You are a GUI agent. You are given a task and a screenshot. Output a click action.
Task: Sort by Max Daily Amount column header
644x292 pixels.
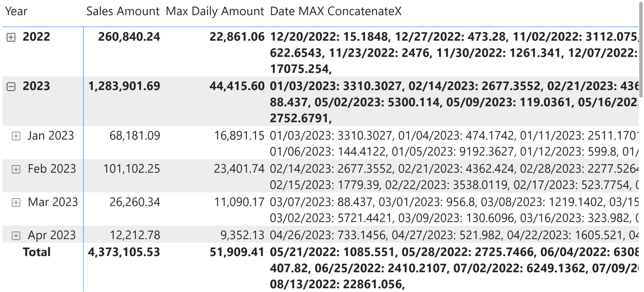click(215, 11)
